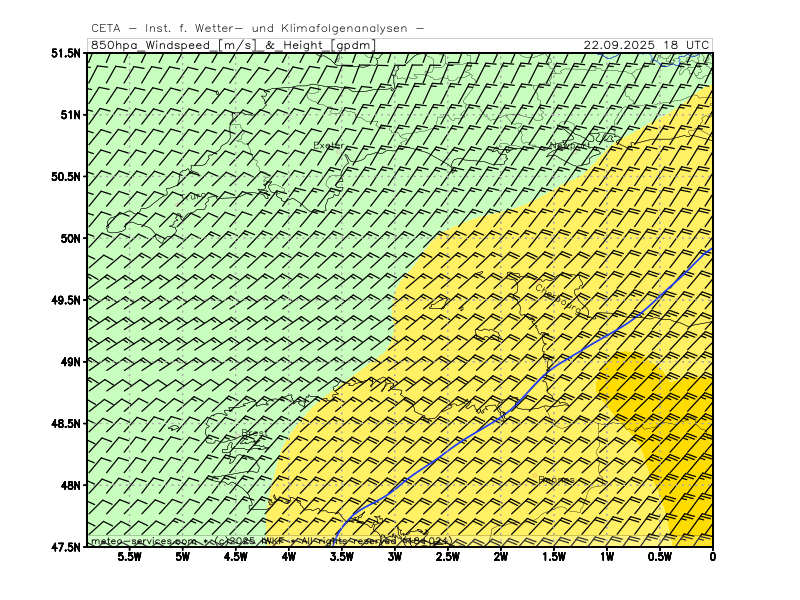
Task: Click the CETA institute header text
Action: [x=257, y=29]
